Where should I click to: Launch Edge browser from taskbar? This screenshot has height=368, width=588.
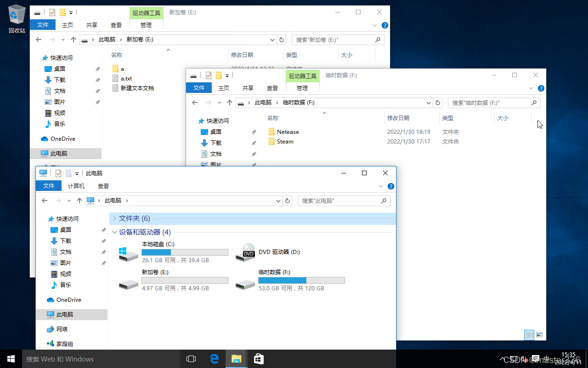pos(214,359)
